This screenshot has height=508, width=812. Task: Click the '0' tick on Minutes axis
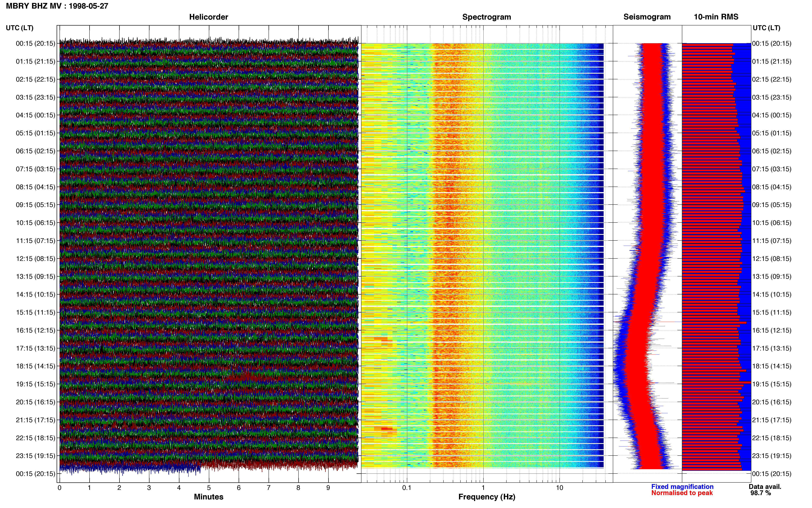tap(59, 487)
